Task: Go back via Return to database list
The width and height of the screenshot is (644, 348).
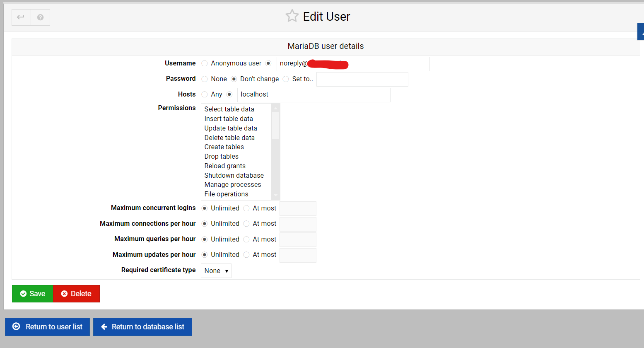Action: click(142, 327)
